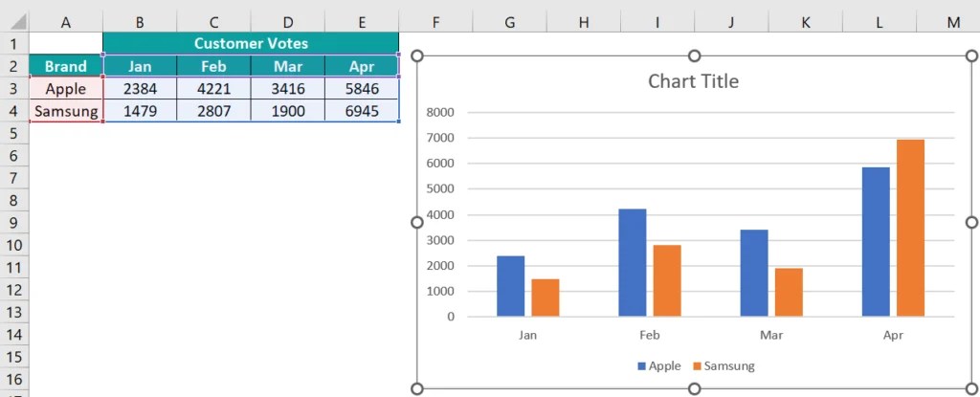This screenshot has height=397, width=980.
Task: Click the cell containing Apple
Action: [x=66, y=88]
